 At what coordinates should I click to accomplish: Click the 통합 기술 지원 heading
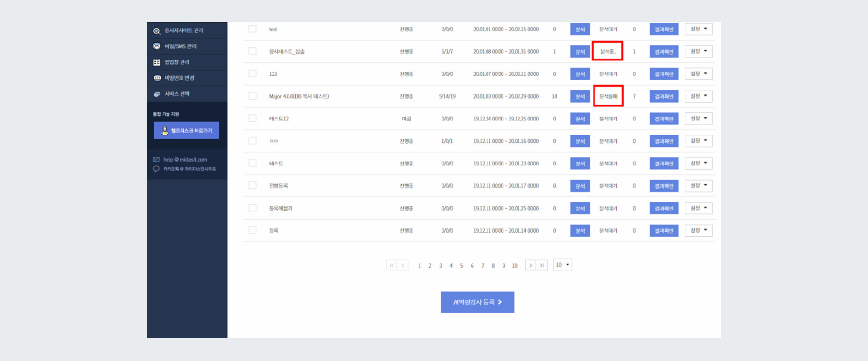click(166, 114)
